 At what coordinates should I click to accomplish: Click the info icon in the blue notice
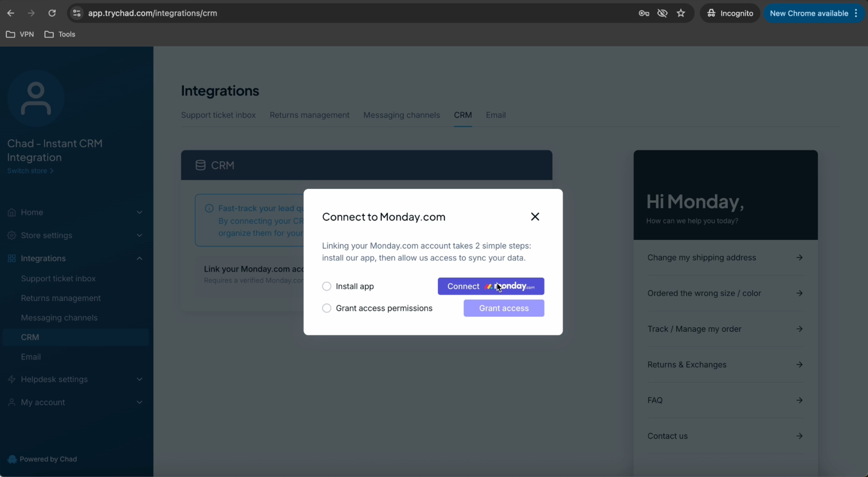(209, 209)
